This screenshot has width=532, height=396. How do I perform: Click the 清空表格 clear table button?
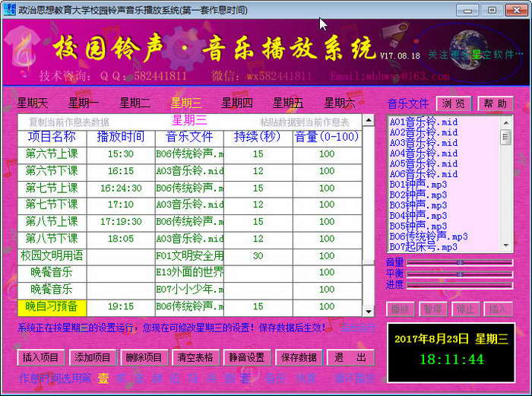[x=195, y=358]
